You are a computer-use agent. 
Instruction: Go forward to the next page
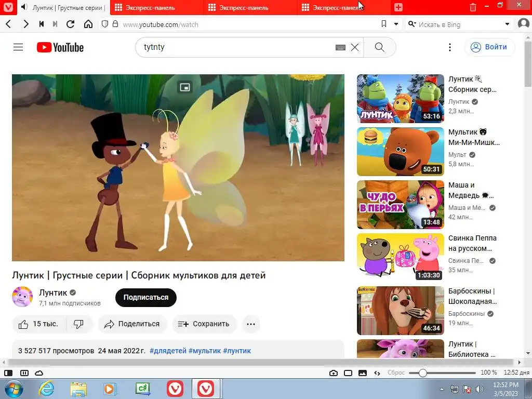[26, 24]
